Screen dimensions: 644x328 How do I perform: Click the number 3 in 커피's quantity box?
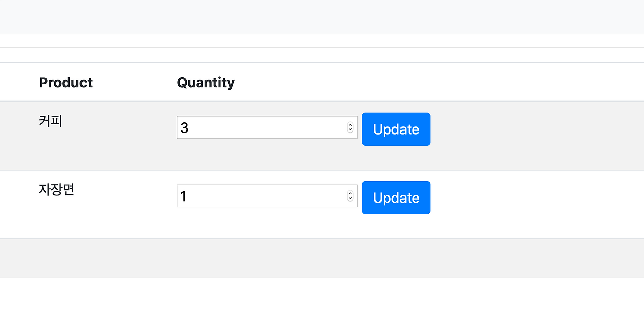point(184,128)
